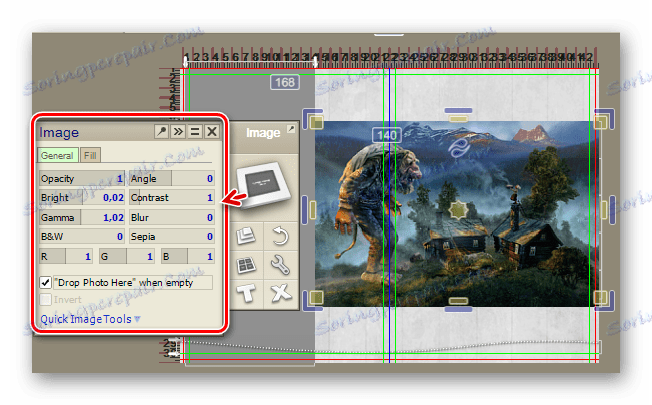Click the Angle value field
The width and height of the screenshot is (652, 405).
tap(172, 178)
